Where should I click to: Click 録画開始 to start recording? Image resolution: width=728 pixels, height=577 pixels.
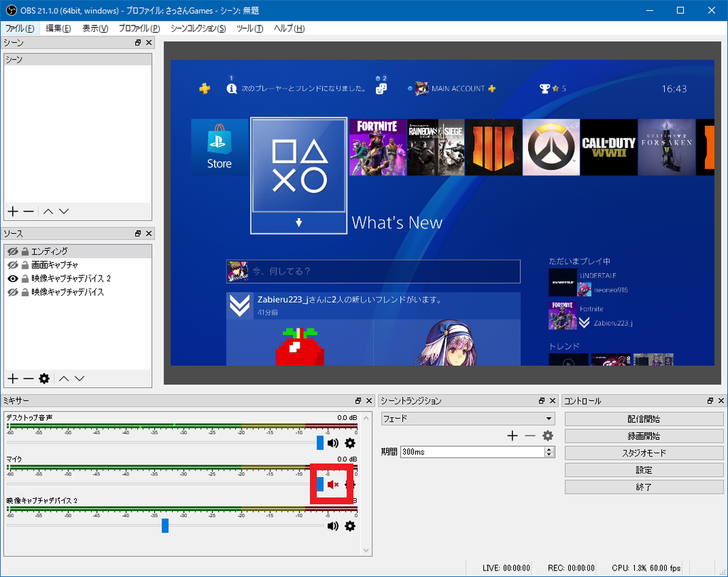[644, 436]
